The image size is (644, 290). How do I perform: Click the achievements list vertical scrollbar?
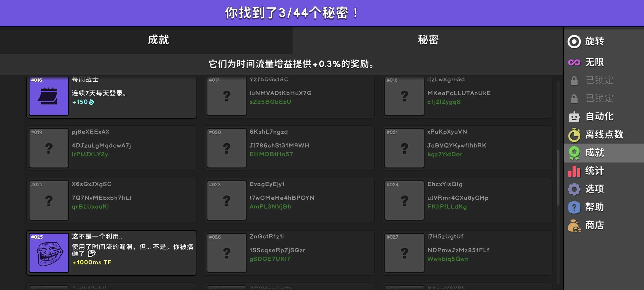click(558, 177)
